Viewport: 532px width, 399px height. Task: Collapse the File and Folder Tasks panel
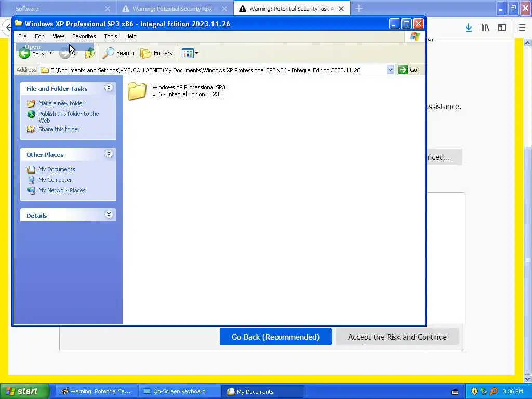click(109, 88)
